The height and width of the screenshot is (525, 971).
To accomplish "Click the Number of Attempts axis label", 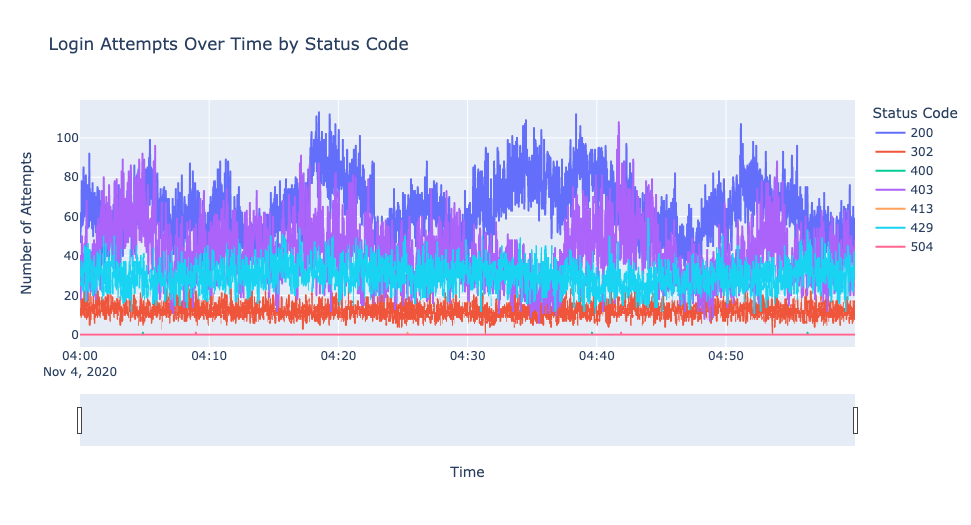I will click(x=26, y=223).
